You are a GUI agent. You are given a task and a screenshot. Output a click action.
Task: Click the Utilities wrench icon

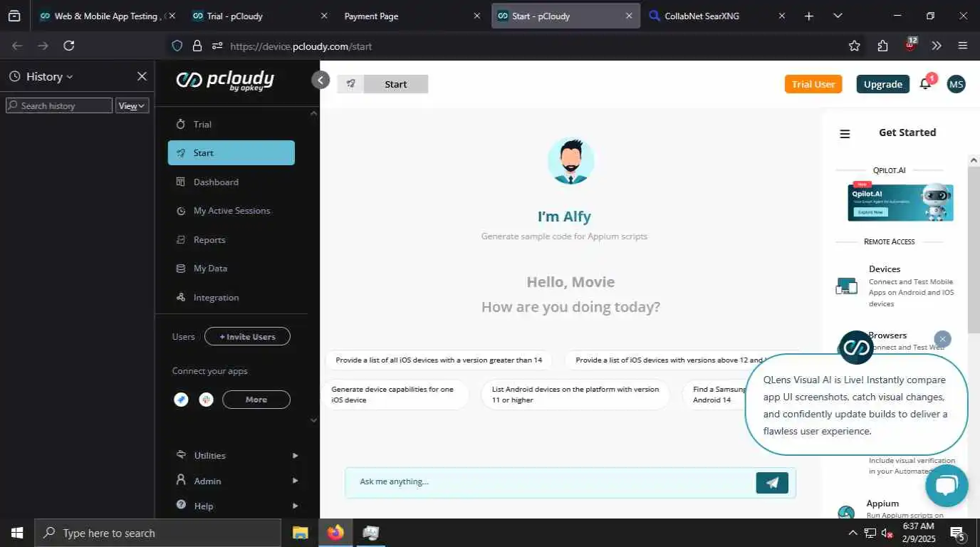coord(181,455)
